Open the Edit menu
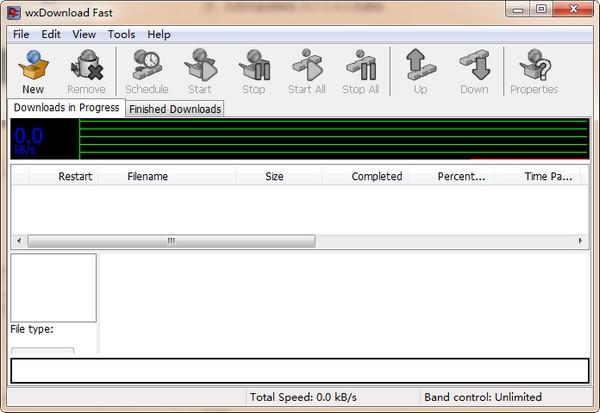This screenshot has height=413, width=600. [x=51, y=34]
